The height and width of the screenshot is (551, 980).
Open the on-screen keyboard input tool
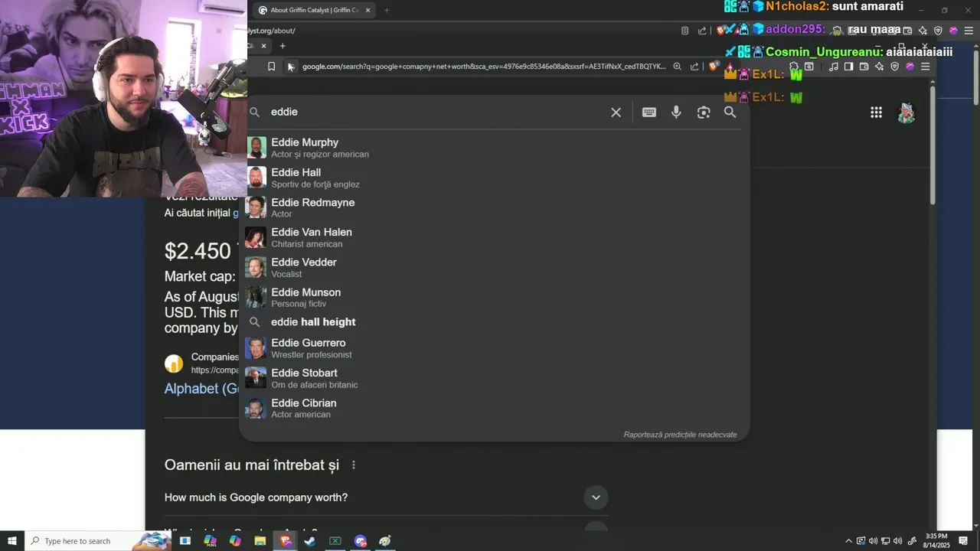point(649,112)
